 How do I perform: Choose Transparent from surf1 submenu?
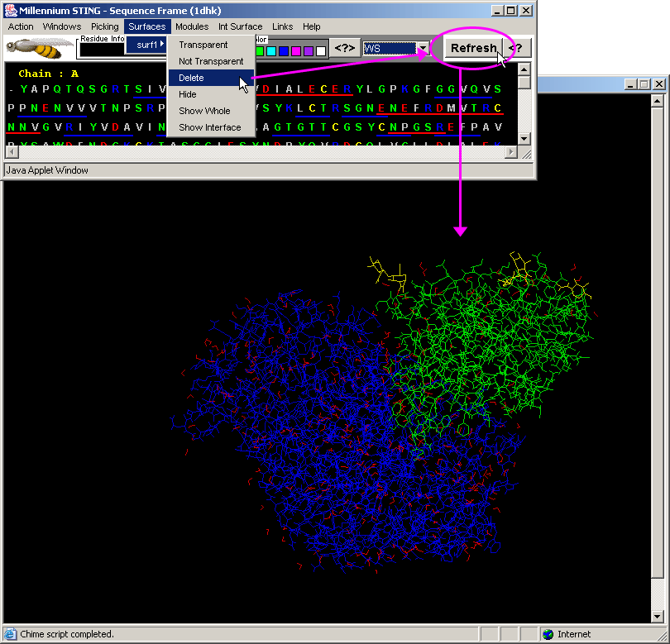pos(211,45)
